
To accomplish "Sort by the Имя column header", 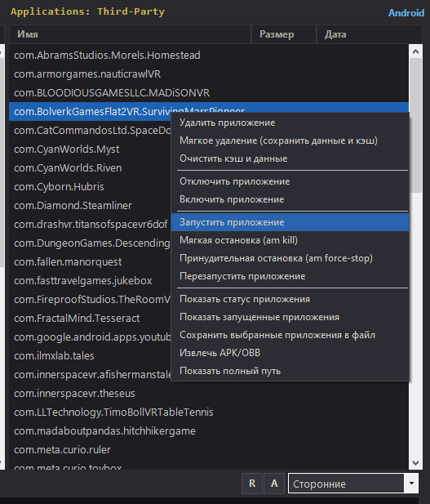I will point(130,34).
